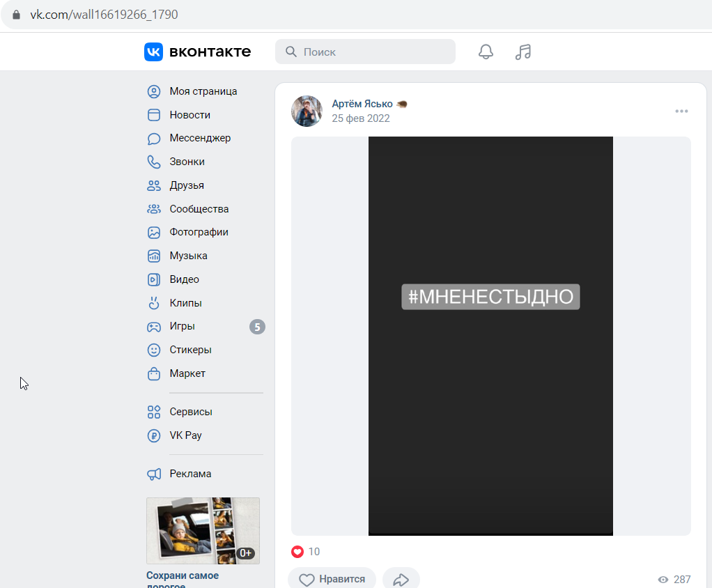This screenshot has height=588, width=712.
Task: Click the Сервисы grid icon
Action: click(154, 412)
